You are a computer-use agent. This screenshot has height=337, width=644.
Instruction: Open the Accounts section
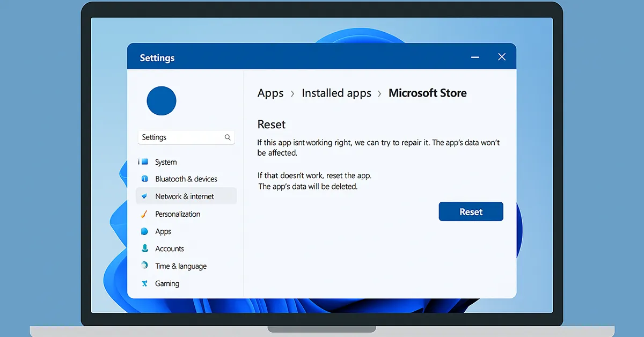pos(170,248)
